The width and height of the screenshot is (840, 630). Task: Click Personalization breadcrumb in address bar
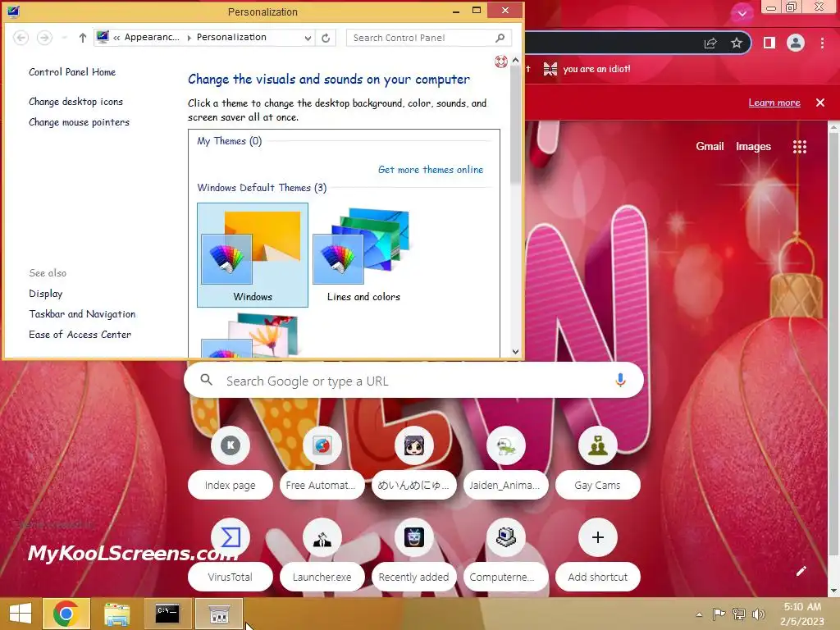(x=231, y=37)
